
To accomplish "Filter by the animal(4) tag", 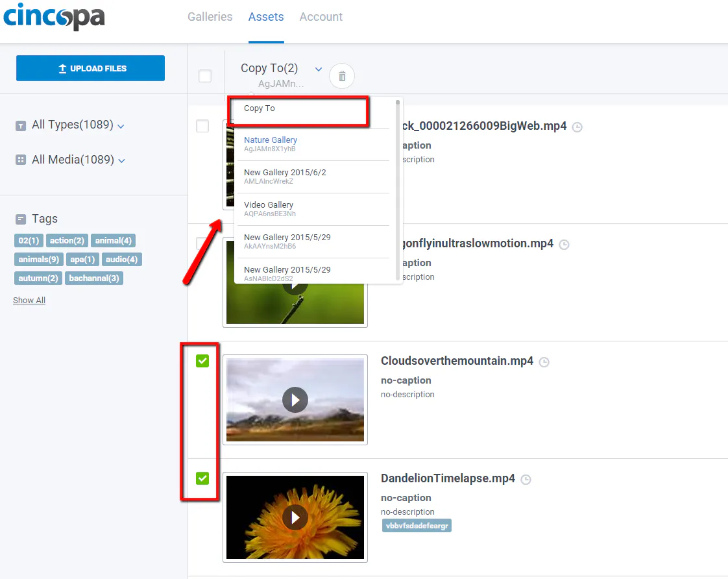I will pyautogui.click(x=114, y=241).
